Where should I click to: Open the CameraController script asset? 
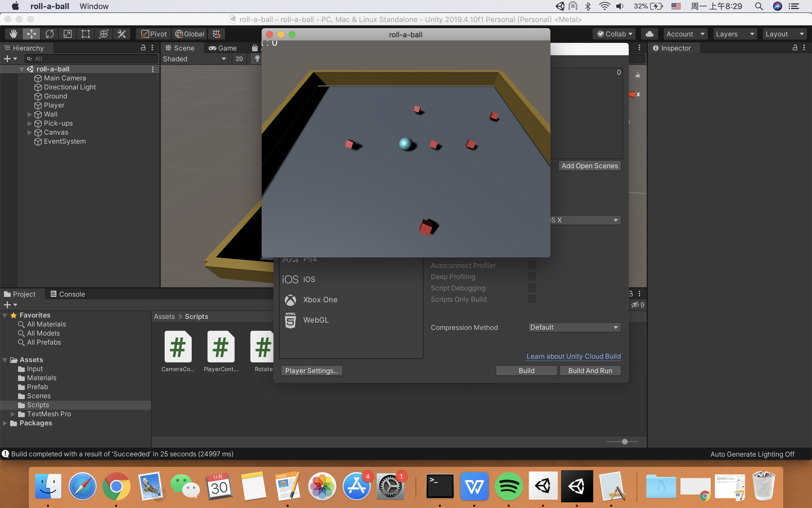click(x=178, y=352)
